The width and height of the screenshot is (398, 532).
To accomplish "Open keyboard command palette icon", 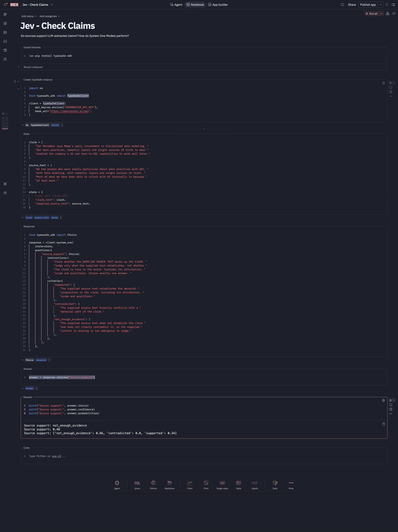I will (x=5, y=184).
